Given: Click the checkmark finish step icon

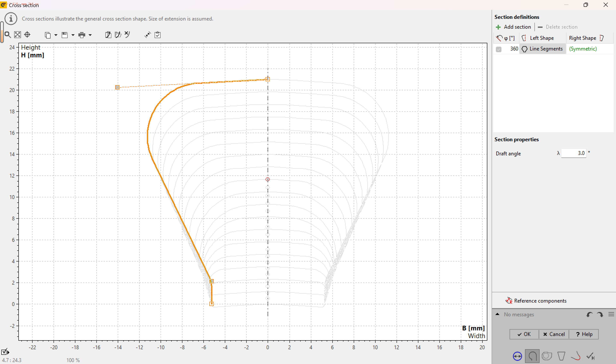Looking at the screenshot, I should tap(591, 356).
